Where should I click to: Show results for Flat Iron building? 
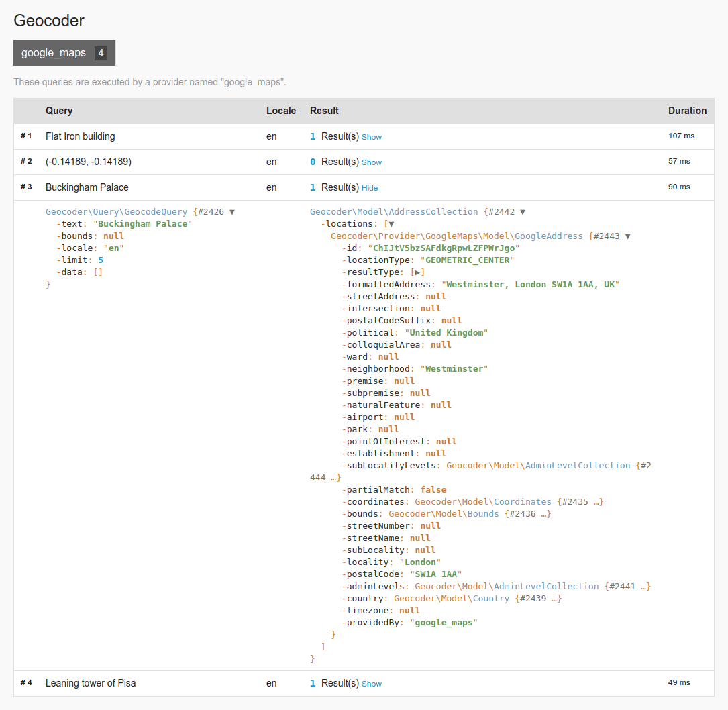pyautogui.click(x=372, y=137)
